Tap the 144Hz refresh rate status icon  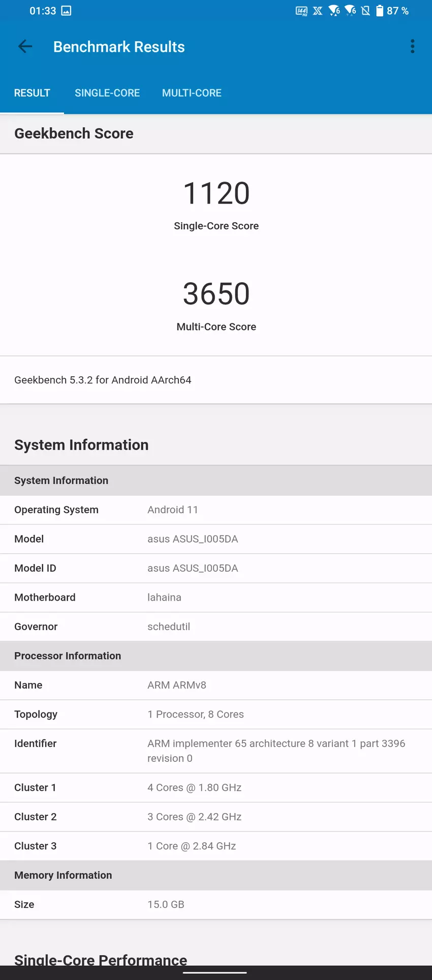click(301, 11)
